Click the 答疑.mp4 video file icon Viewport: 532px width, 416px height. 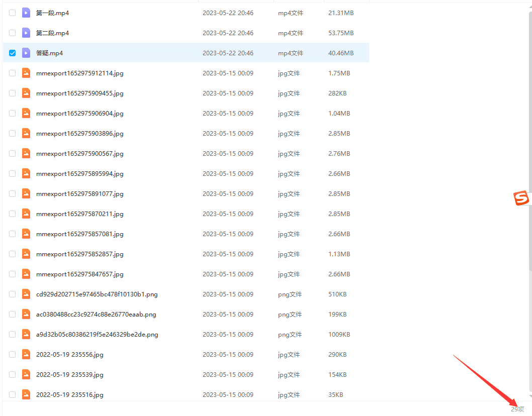click(x=26, y=53)
